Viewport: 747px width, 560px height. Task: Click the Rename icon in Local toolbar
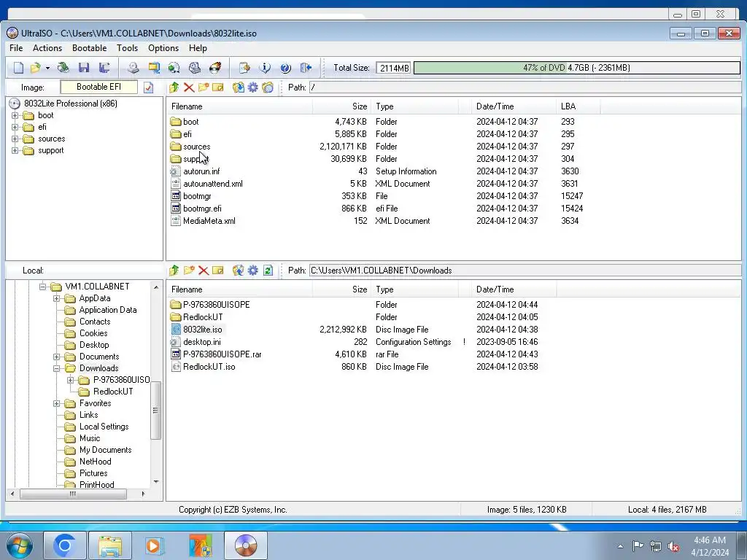click(217, 270)
